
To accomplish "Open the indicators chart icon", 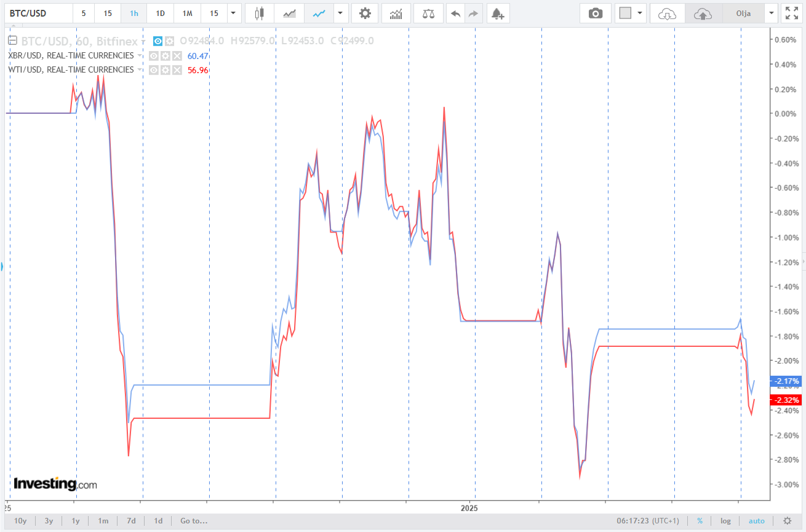I will coord(396,13).
